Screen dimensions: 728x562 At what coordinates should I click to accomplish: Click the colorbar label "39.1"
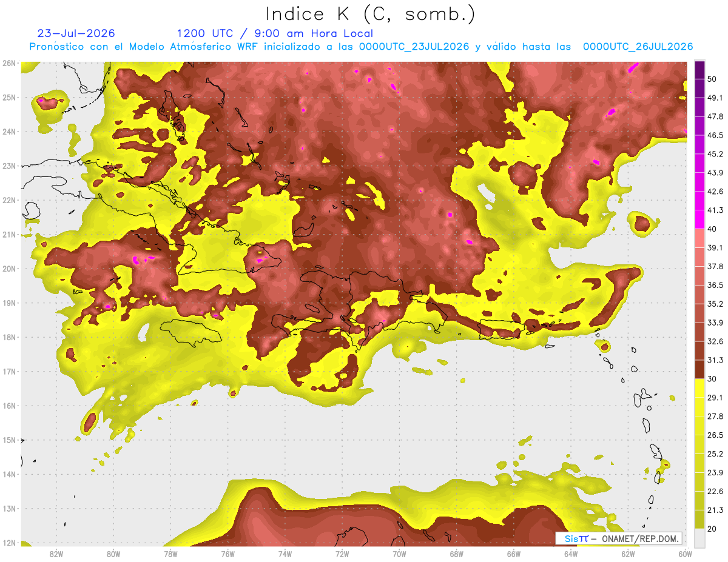[715, 248]
